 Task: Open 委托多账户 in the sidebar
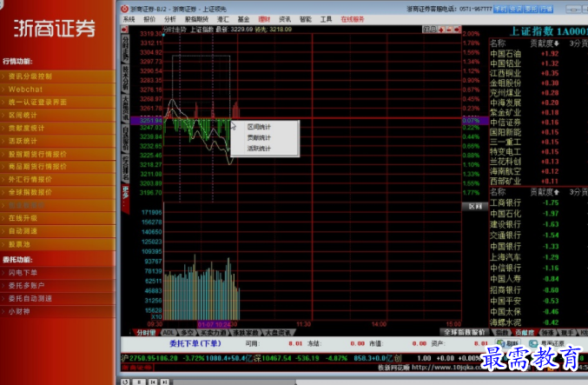click(x=57, y=286)
